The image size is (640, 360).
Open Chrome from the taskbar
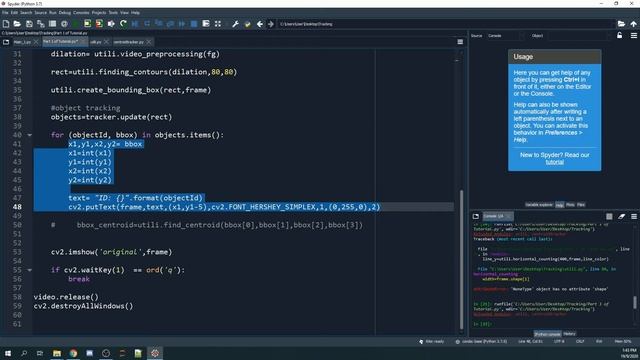[x=73, y=353]
